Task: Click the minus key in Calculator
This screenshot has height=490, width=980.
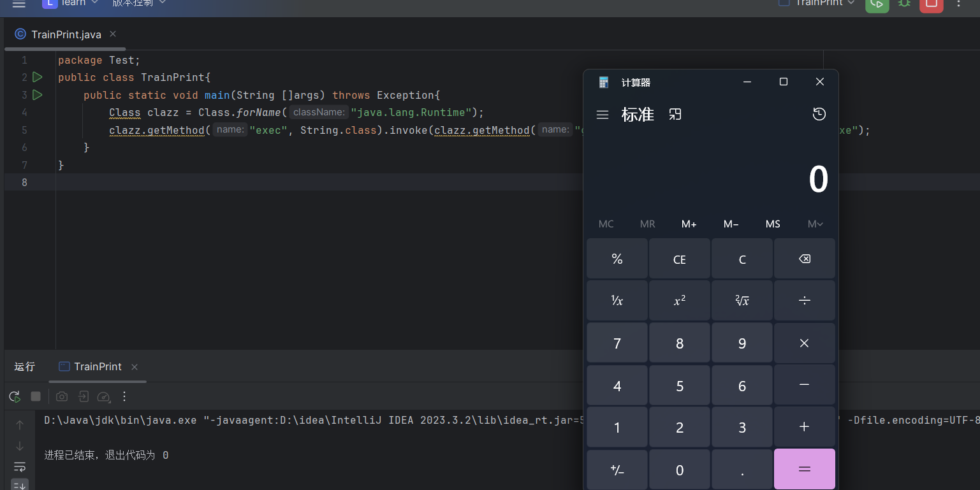Action: [x=805, y=385]
